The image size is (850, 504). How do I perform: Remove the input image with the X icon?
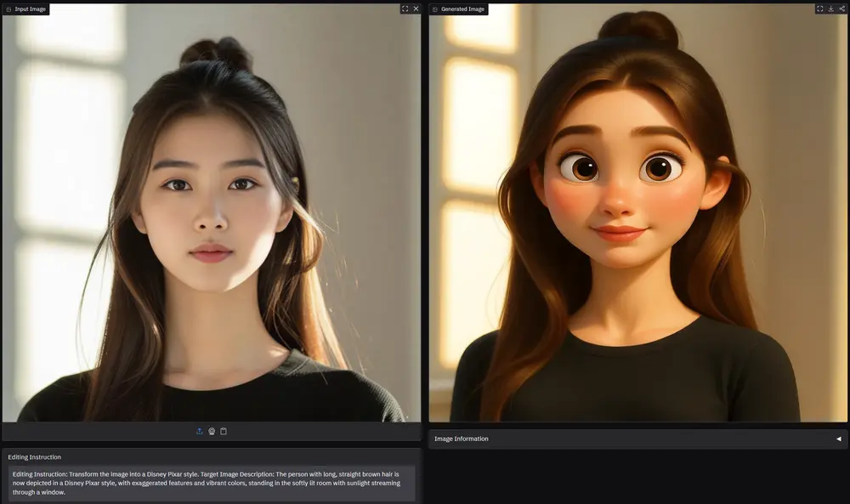pos(416,8)
